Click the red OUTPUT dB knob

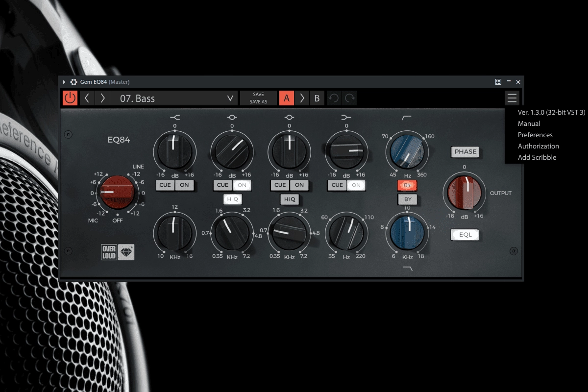click(x=464, y=193)
